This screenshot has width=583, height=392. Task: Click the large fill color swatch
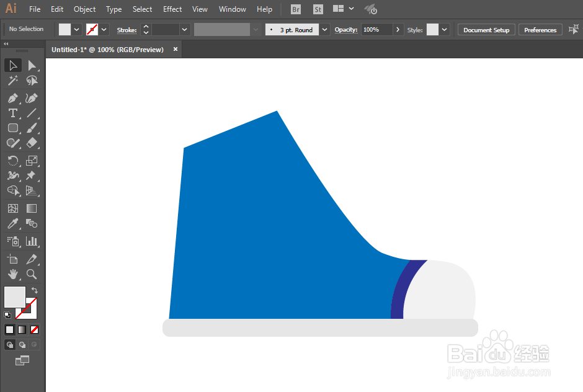tap(14, 296)
